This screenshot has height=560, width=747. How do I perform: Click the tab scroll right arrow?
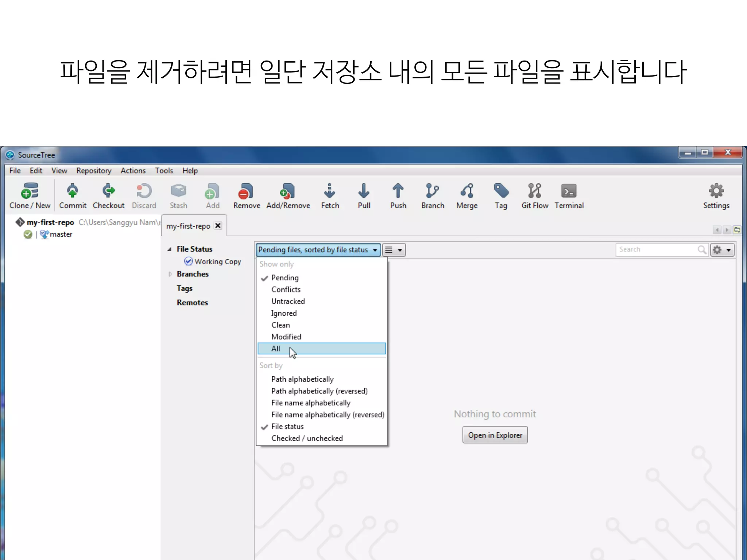pos(727,230)
